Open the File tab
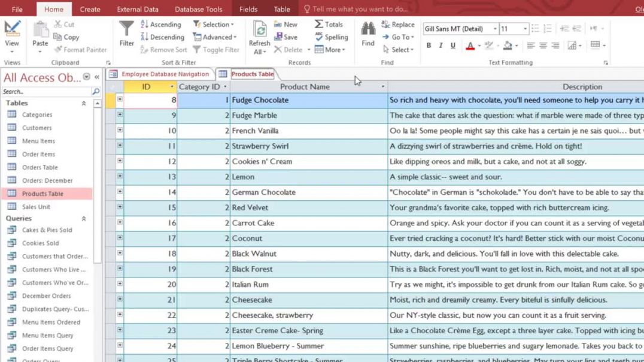The height and width of the screenshot is (362, 644). (x=17, y=9)
